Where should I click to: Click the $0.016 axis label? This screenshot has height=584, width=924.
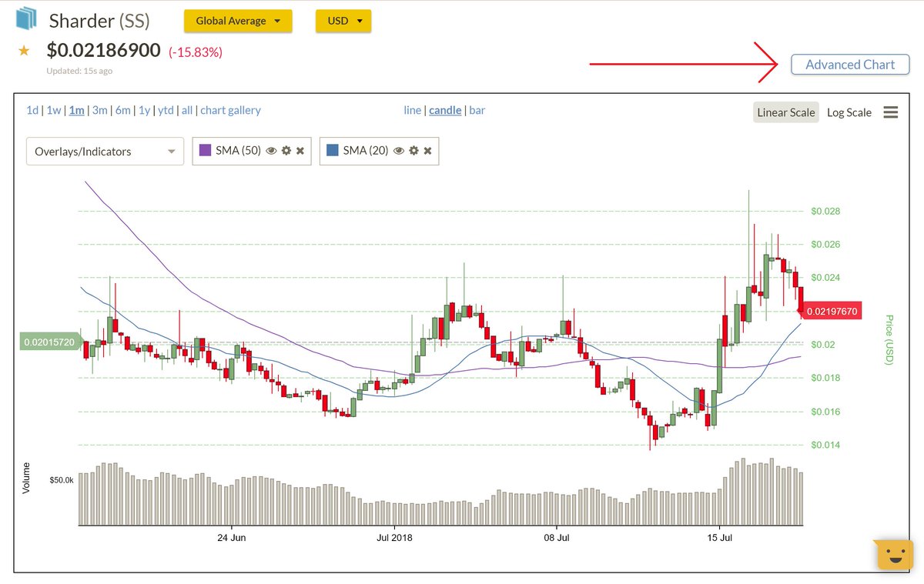pyautogui.click(x=825, y=412)
